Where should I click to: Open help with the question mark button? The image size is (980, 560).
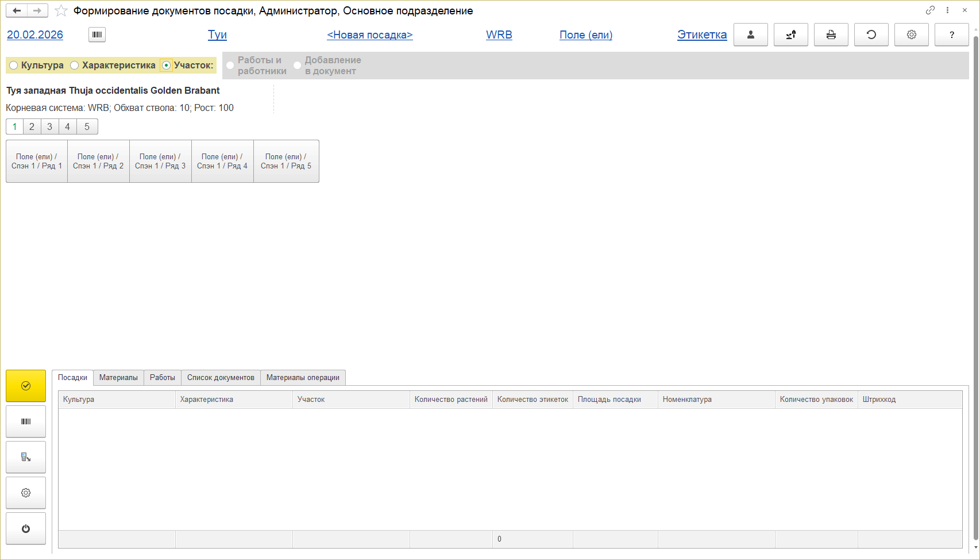click(x=952, y=34)
